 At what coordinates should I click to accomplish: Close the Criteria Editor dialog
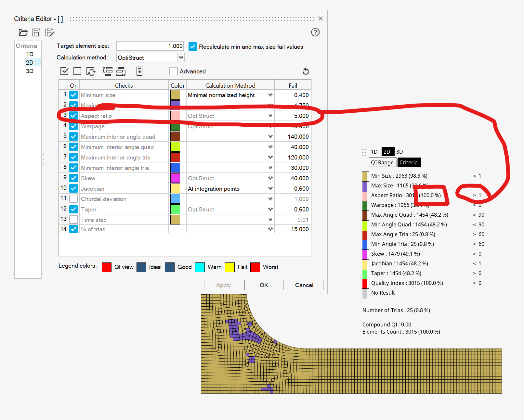point(321,19)
